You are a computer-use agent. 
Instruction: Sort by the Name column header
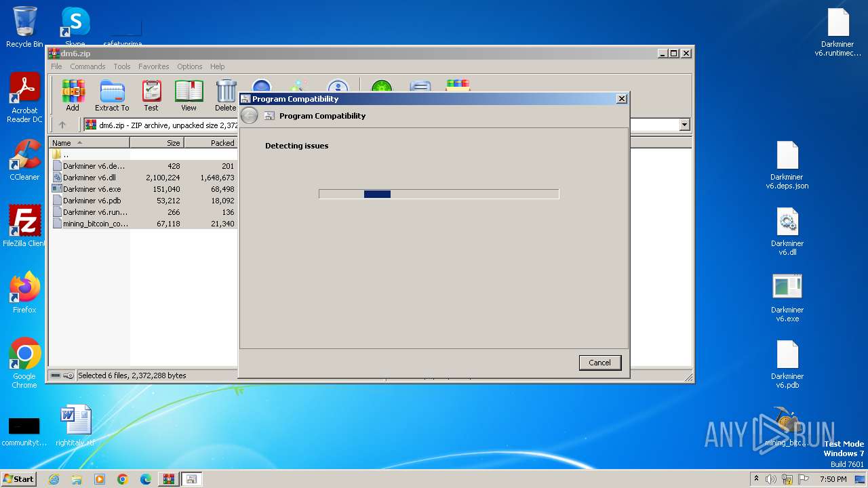pyautogui.click(x=90, y=143)
